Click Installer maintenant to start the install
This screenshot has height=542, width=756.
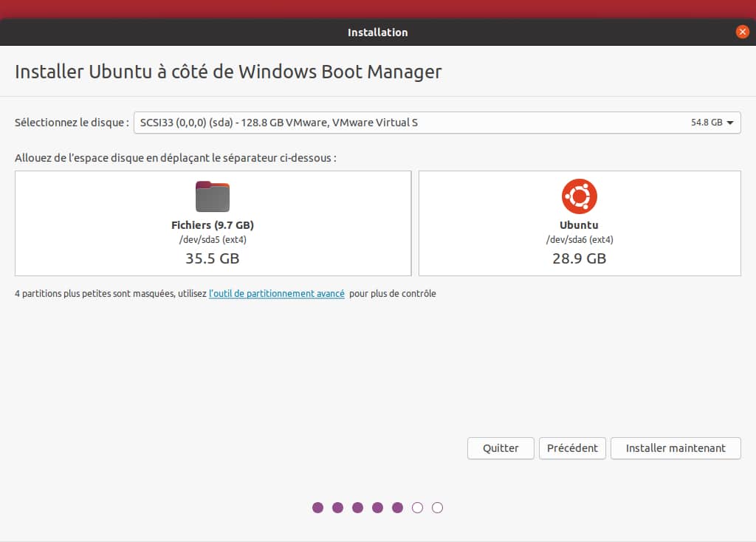[x=676, y=448]
